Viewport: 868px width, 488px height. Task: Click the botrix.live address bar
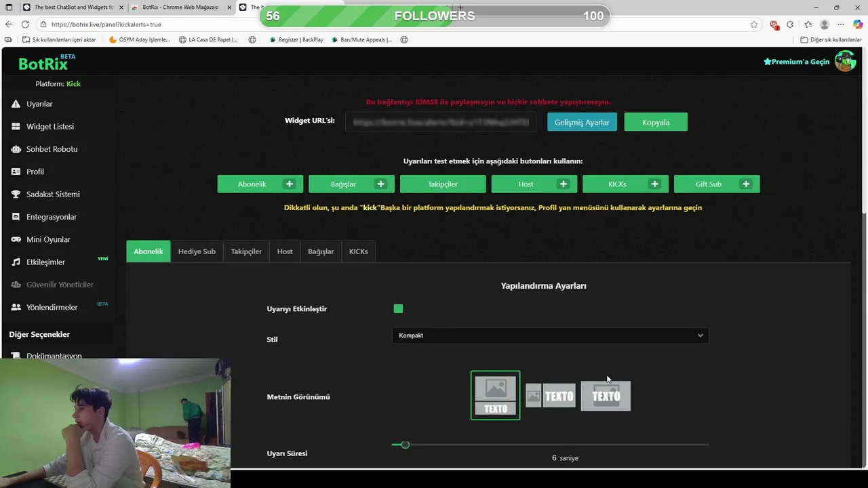tap(393, 24)
